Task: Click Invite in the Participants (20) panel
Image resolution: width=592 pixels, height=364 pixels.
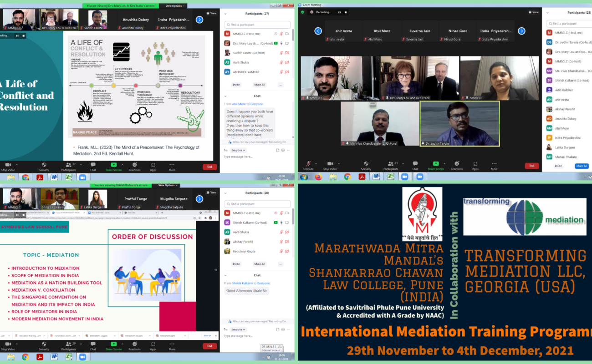Action: coord(236,264)
